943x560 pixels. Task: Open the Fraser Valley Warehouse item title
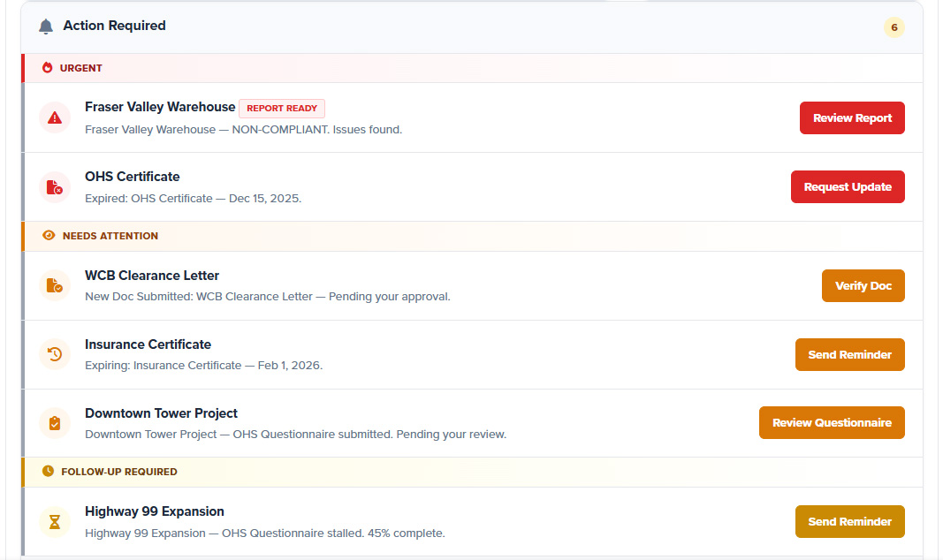click(x=160, y=107)
